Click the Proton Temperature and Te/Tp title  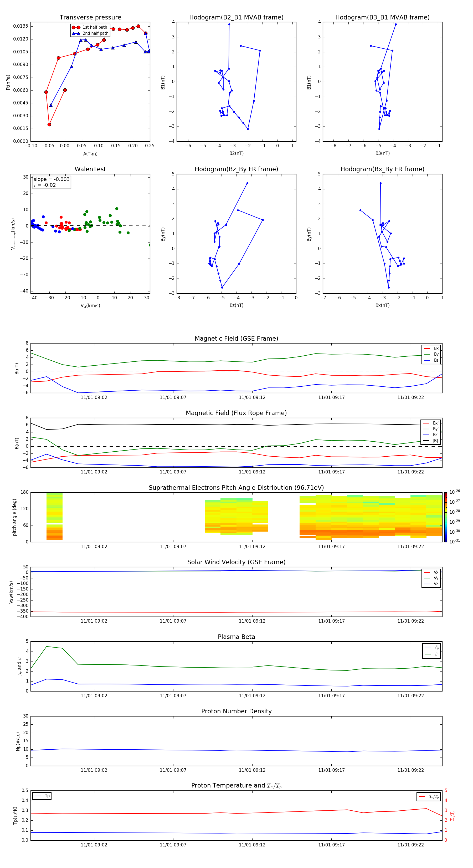[236, 785]
